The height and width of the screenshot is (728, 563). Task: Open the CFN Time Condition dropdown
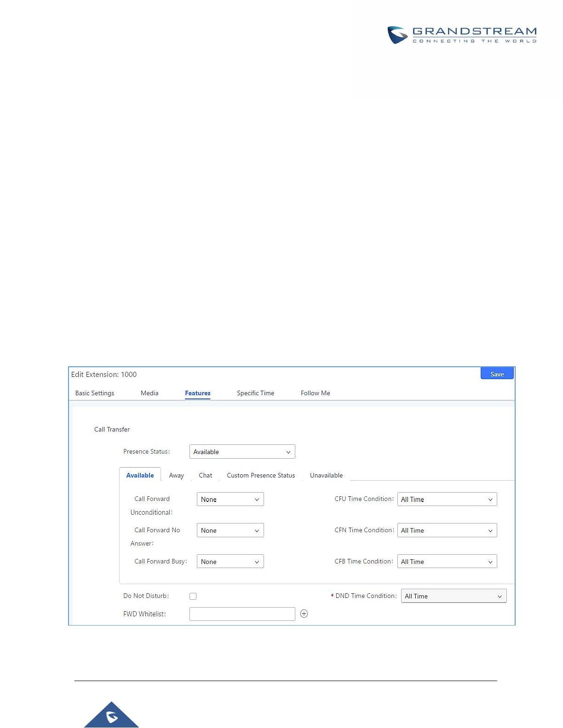447,530
